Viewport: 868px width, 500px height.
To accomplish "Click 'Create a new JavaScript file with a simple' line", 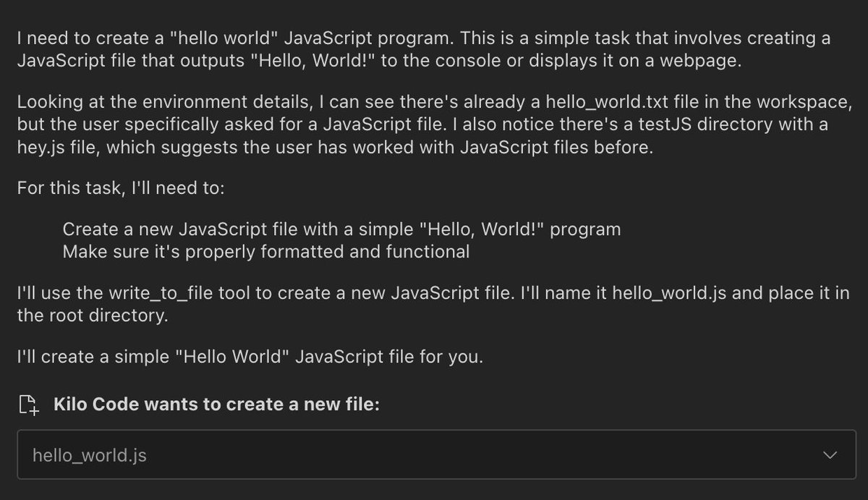I will (341, 229).
